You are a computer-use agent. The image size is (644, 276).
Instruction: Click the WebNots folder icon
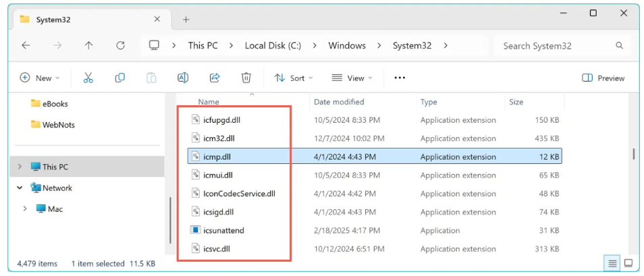tap(36, 124)
